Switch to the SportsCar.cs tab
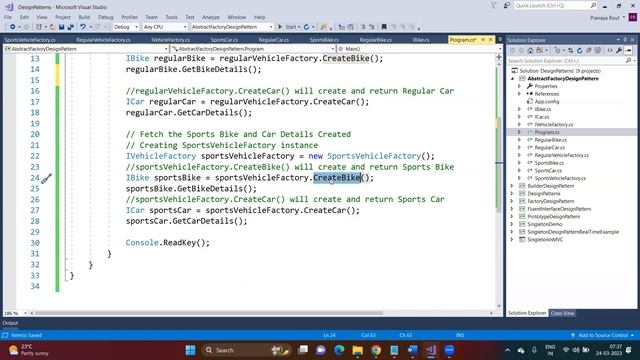Viewport: 640px width, 360px height. coord(224,40)
